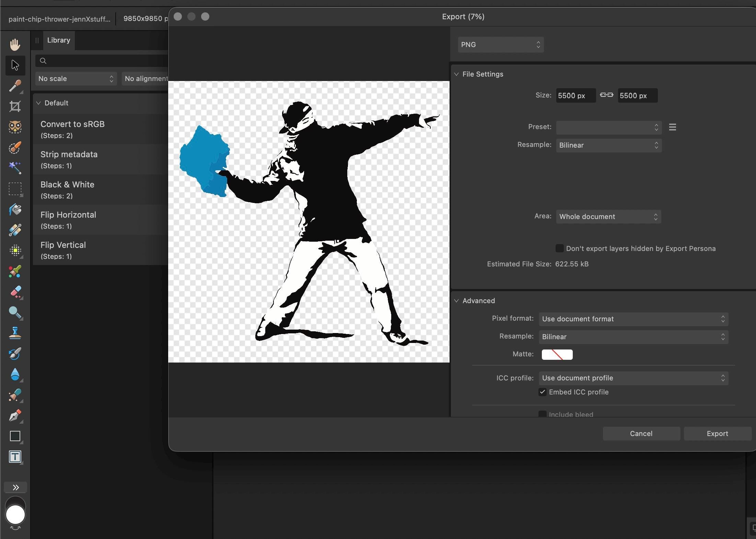Select the Move tool arrow
The height and width of the screenshot is (539, 756).
click(15, 65)
